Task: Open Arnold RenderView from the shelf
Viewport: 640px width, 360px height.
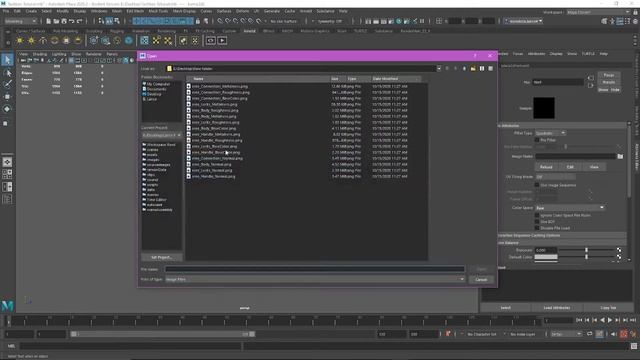Action: [211, 40]
